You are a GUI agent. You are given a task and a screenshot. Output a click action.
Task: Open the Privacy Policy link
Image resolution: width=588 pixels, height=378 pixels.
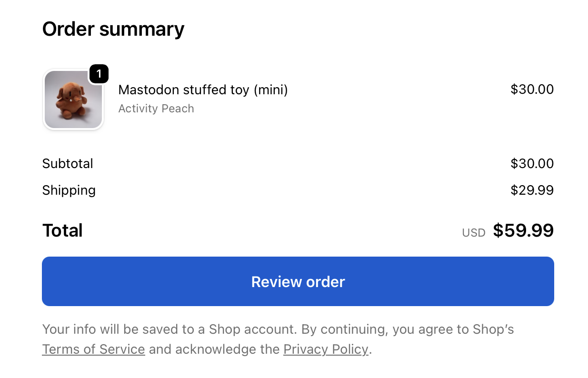coord(326,349)
